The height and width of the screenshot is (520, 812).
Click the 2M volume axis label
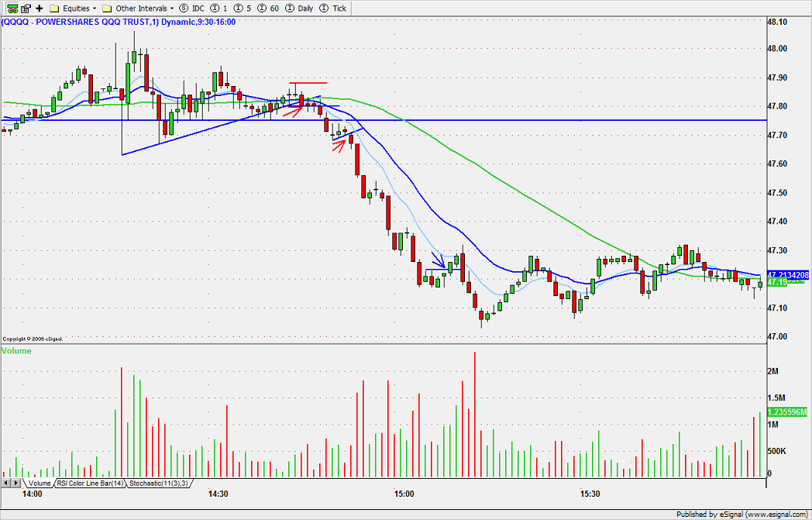(x=775, y=371)
